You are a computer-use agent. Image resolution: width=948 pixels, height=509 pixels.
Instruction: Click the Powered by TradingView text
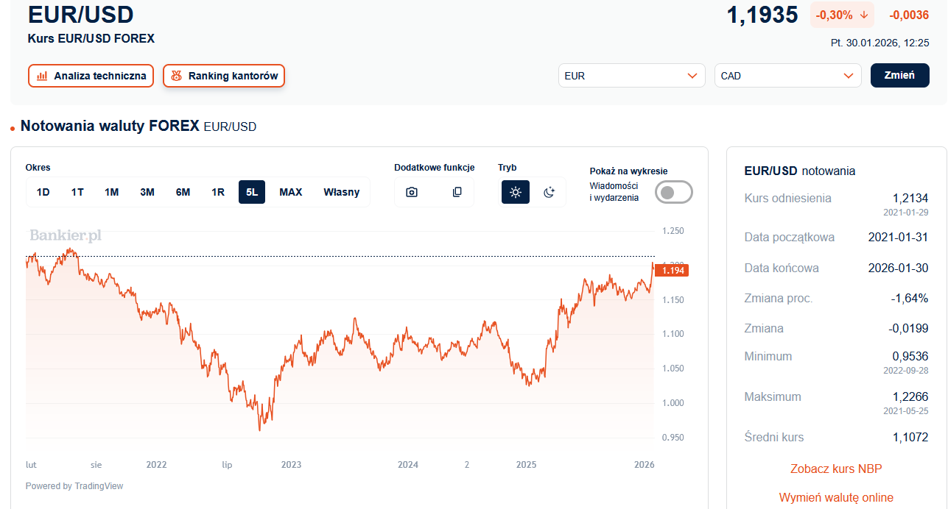(x=74, y=486)
